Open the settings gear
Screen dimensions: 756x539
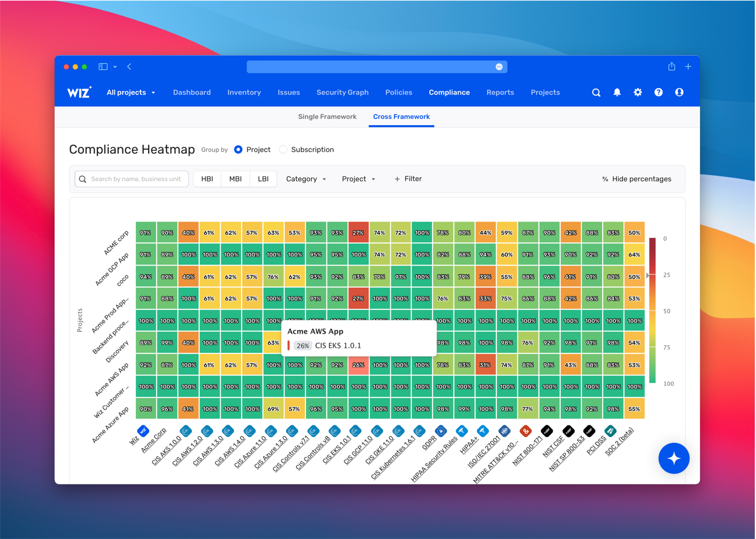638,92
